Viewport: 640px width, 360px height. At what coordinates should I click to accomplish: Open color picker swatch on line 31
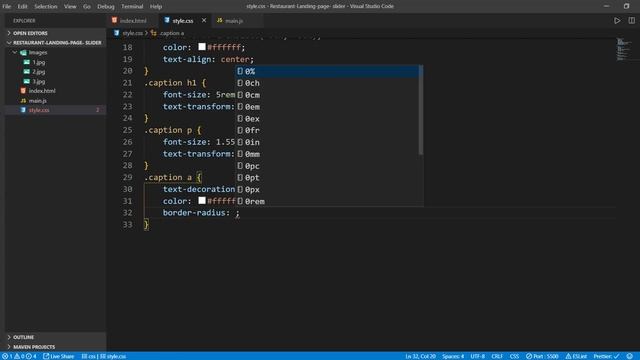point(202,200)
